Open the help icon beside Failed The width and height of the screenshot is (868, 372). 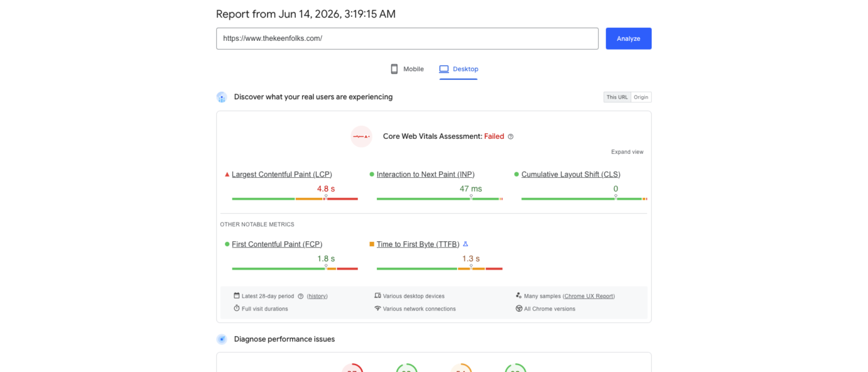511,137
